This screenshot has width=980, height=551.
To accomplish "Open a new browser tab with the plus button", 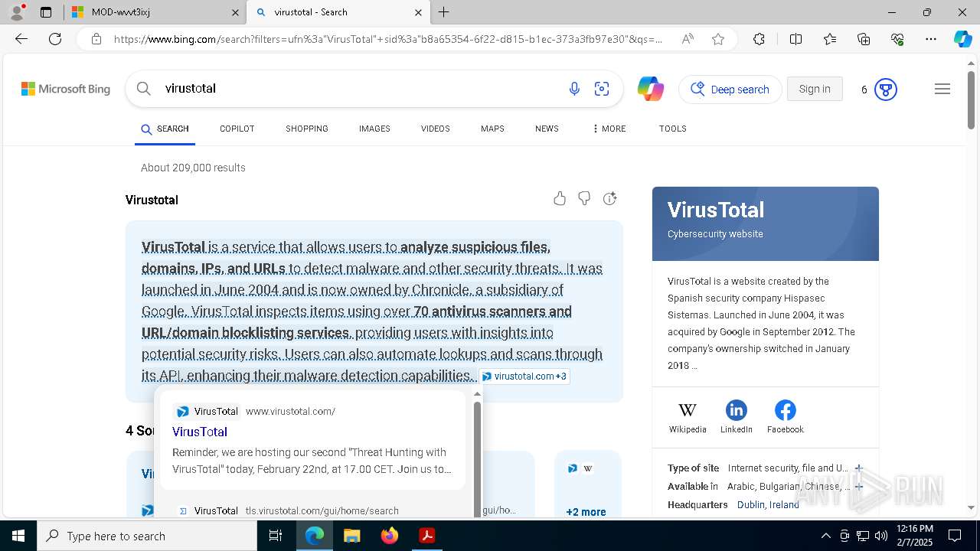I will (444, 12).
